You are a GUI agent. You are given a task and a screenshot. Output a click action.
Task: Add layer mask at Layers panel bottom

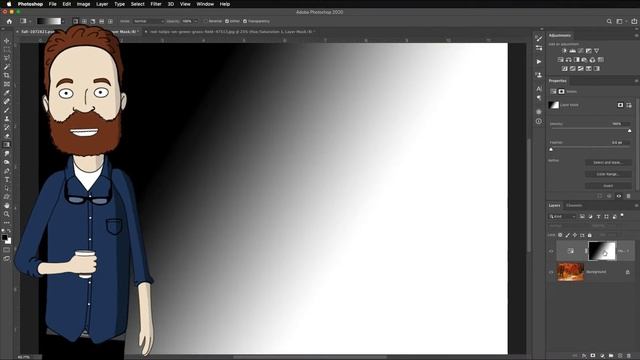(x=593, y=356)
